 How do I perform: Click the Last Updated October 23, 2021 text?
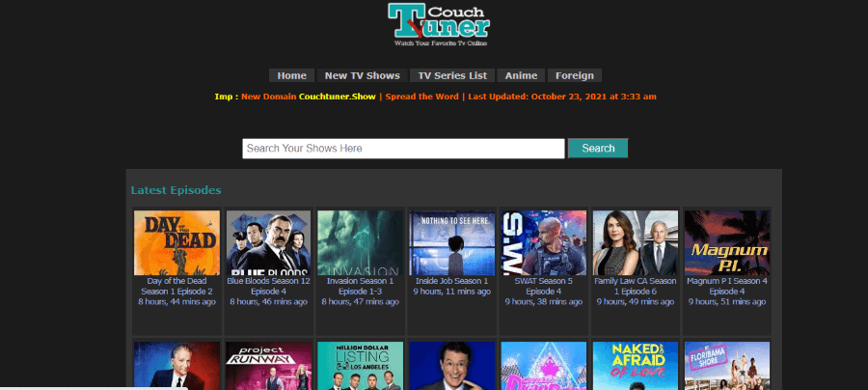pos(562,97)
